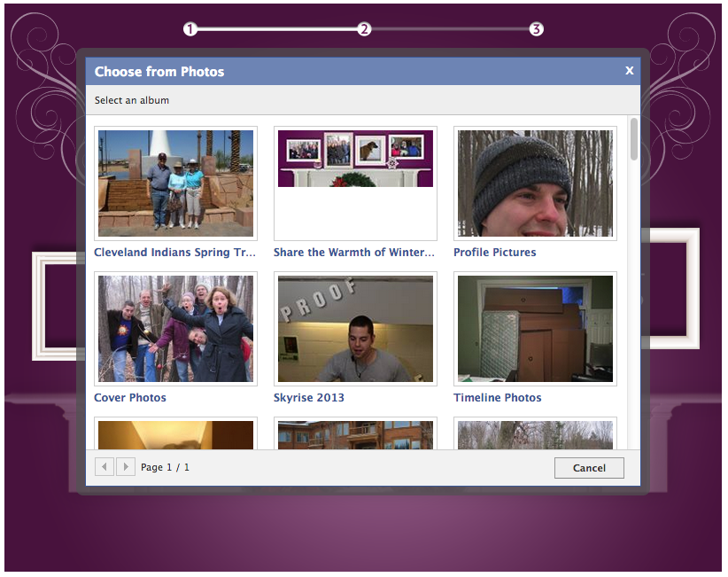The width and height of the screenshot is (728, 577).
Task: Close the Choose from Photos dialog
Action: pyautogui.click(x=629, y=71)
